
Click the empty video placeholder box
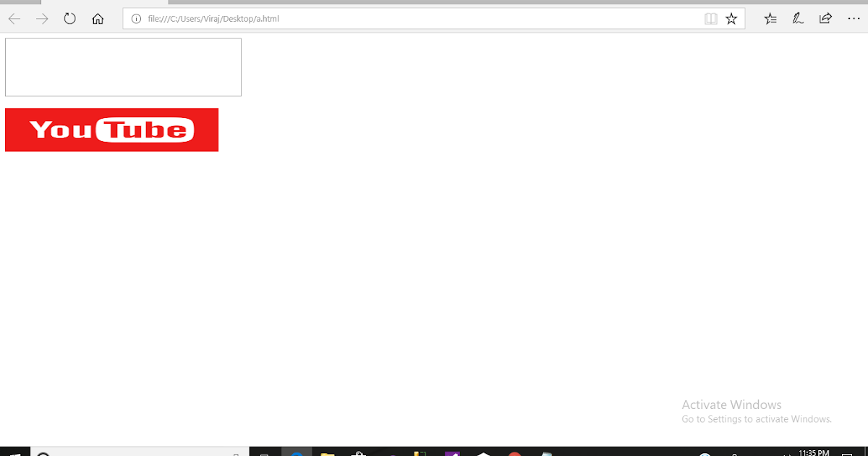click(x=123, y=67)
